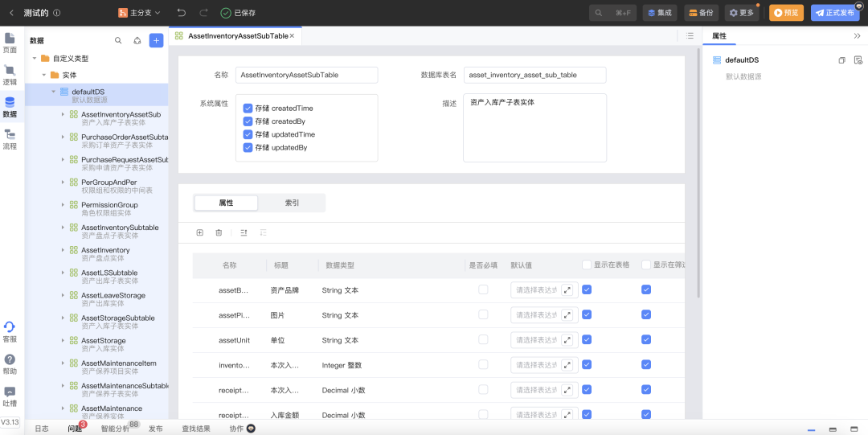The width and height of the screenshot is (868, 435).
Task: Open the 查找结果 bottom tab
Action: pos(196,429)
